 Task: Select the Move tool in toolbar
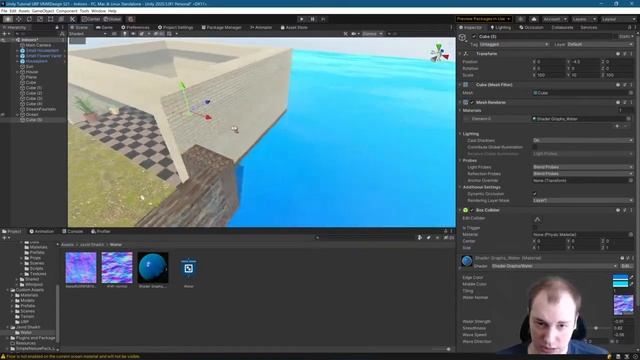pyautogui.click(x=19, y=19)
